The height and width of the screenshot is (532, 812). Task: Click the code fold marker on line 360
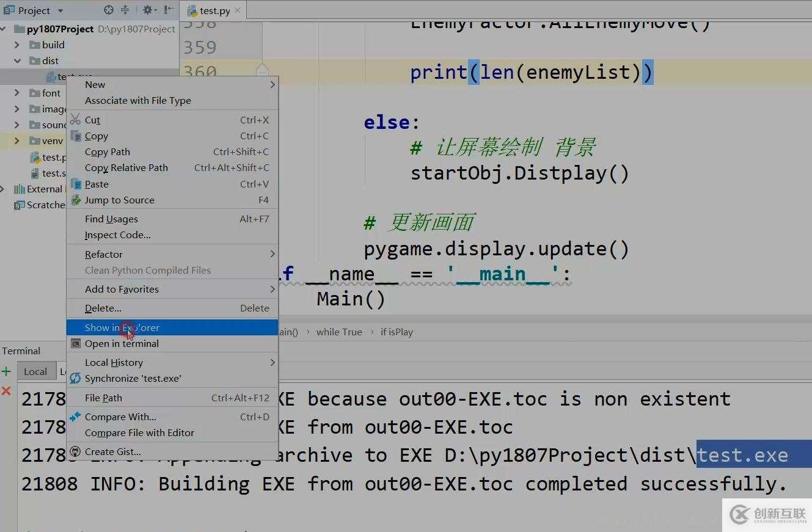262,70
